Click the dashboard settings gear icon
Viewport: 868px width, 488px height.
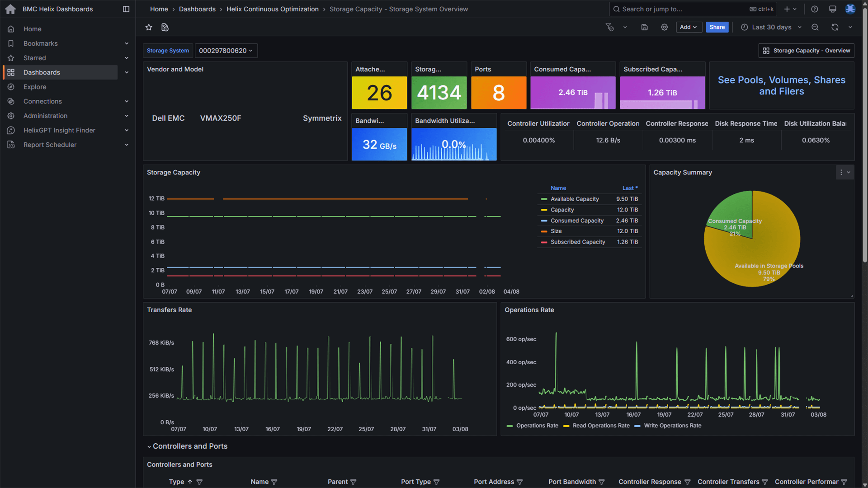pyautogui.click(x=664, y=28)
